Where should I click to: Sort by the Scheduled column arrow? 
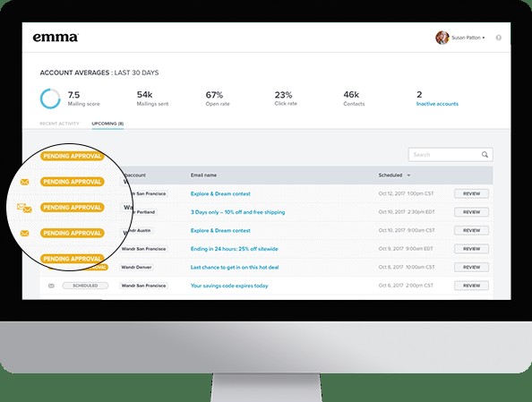coord(408,175)
